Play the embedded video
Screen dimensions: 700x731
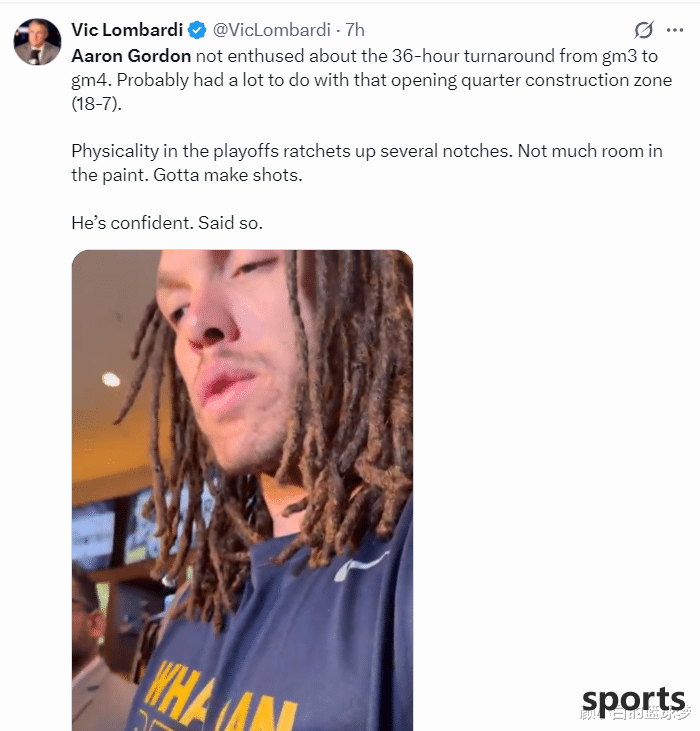(x=242, y=490)
